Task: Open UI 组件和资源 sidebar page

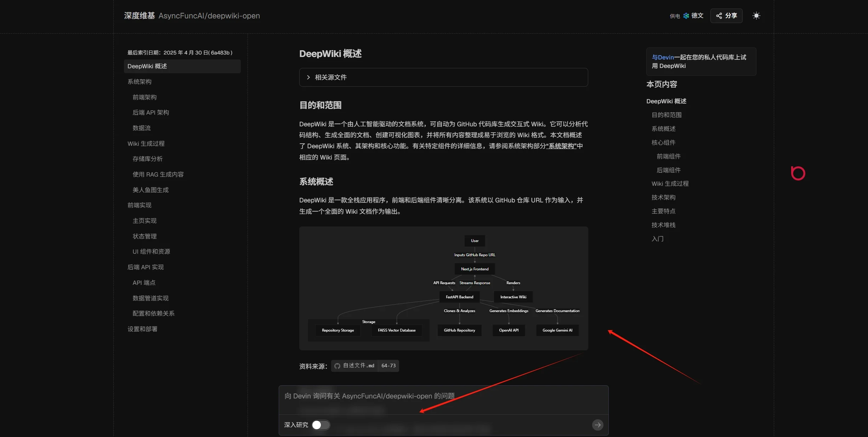Action: 151,252
